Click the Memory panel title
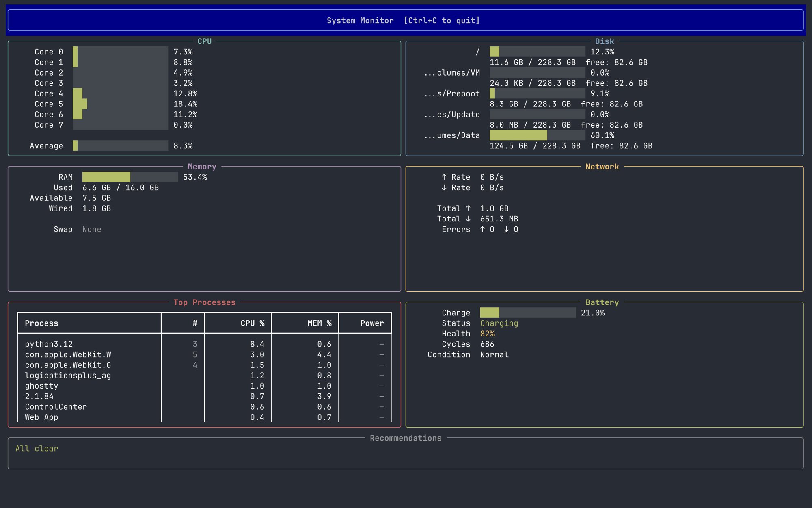The image size is (812, 508). point(202,167)
